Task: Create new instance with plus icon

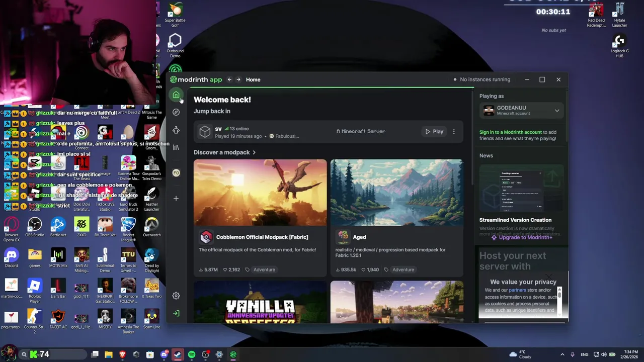Action: coord(176,198)
